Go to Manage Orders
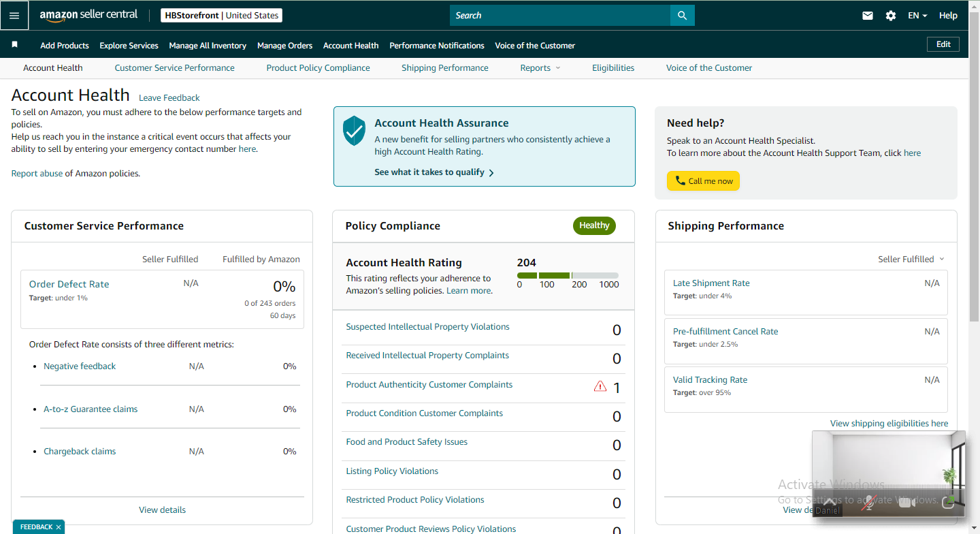This screenshot has width=980, height=534. pyautogui.click(x=284, y=46)
